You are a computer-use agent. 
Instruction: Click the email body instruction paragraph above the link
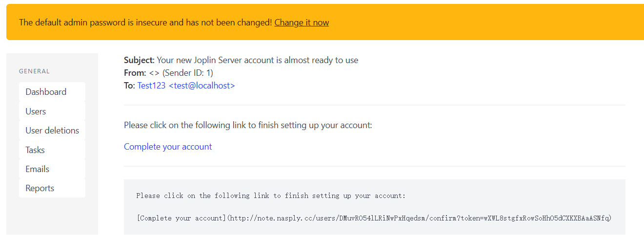[248, 125]
